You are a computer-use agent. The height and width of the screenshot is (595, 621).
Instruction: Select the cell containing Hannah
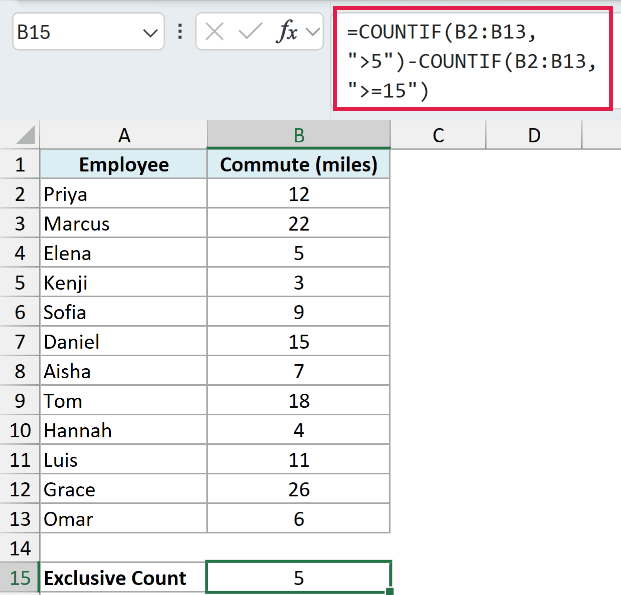pyautogui.click(x=124, y=430)
